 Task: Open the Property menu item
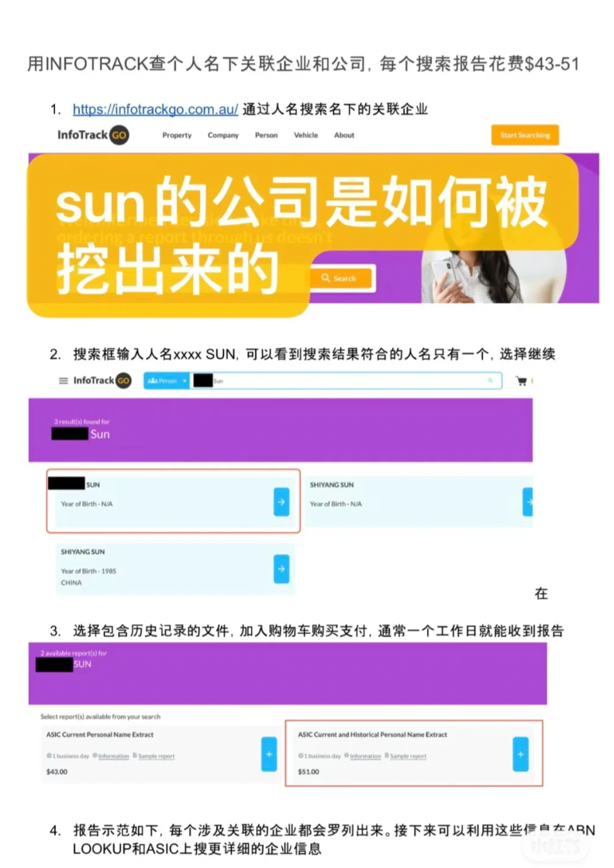tap(177, 135)
